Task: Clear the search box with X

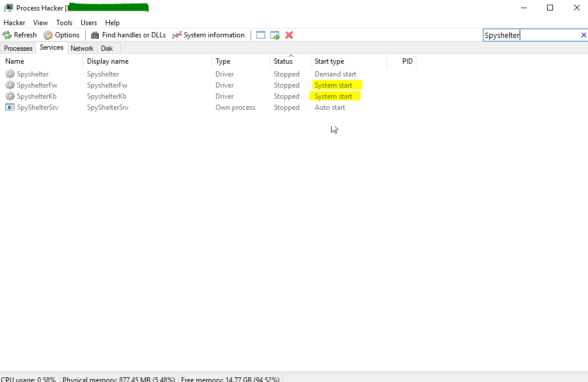Action: pos(583,35)
